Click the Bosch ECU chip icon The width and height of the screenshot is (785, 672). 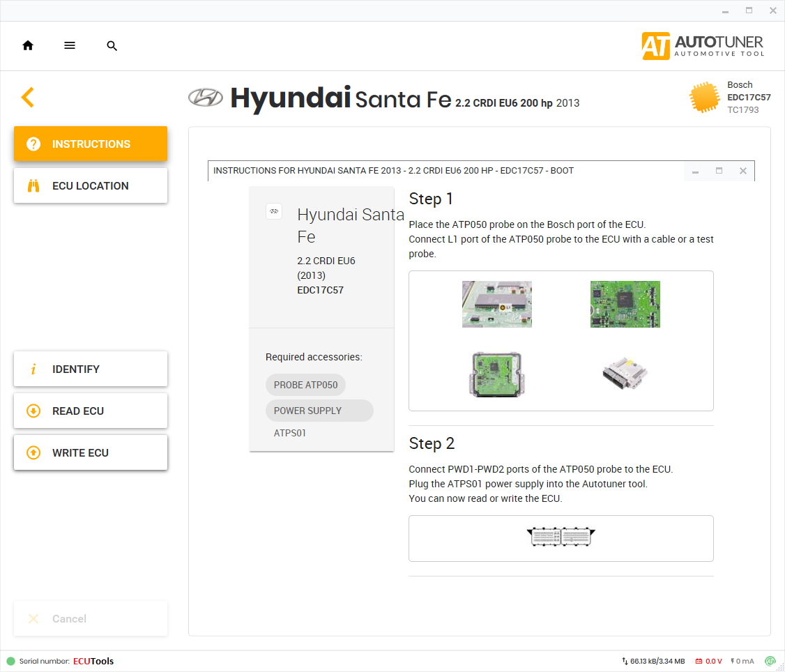coord(704,97)
